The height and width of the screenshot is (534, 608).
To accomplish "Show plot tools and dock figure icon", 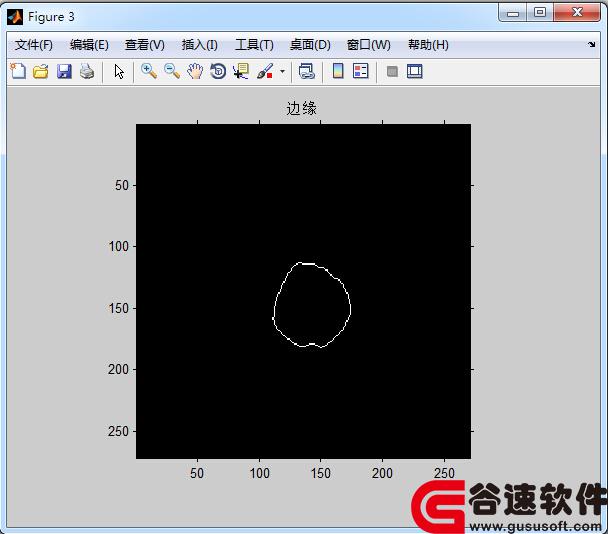I will tap(415, 71).
